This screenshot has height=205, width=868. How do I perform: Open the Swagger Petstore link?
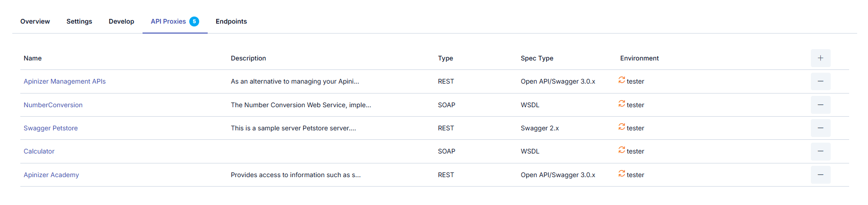51,128
